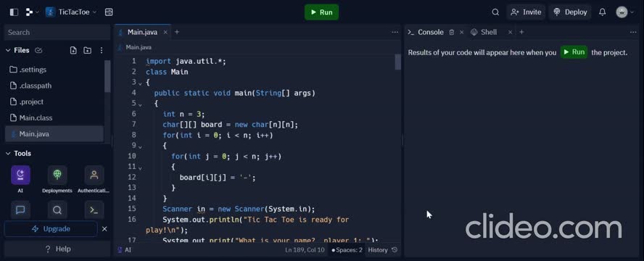Open the notifications bell
644x261 pixels.
click(x=602, y=12)
